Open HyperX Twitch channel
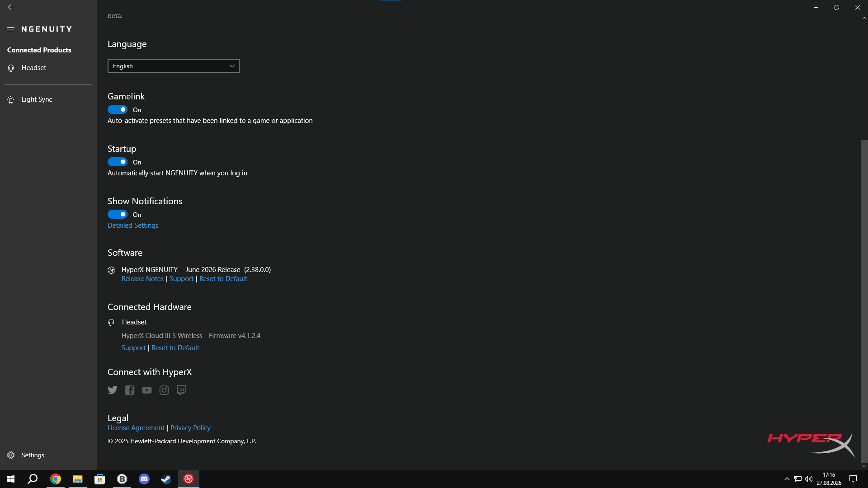Screen dimensions: 868x488 181,390
